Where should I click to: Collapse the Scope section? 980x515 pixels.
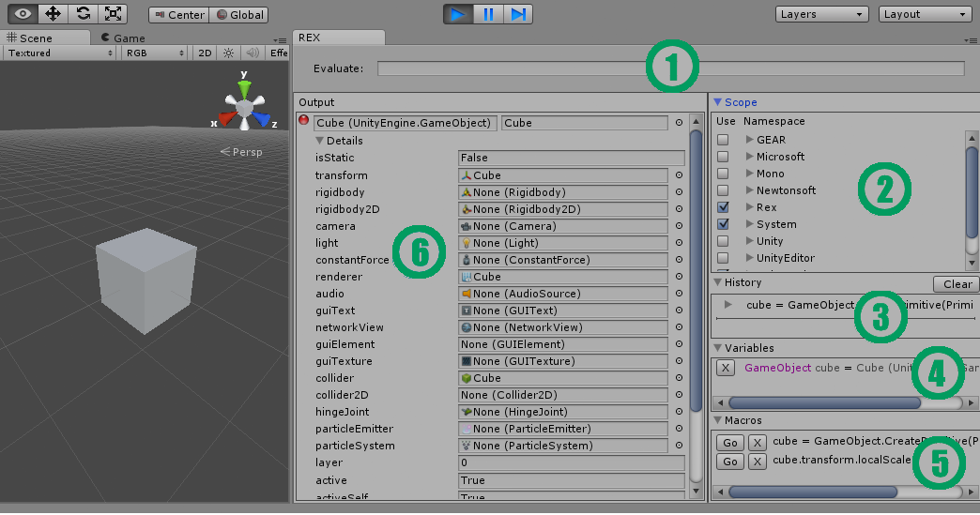pos(717,101)
